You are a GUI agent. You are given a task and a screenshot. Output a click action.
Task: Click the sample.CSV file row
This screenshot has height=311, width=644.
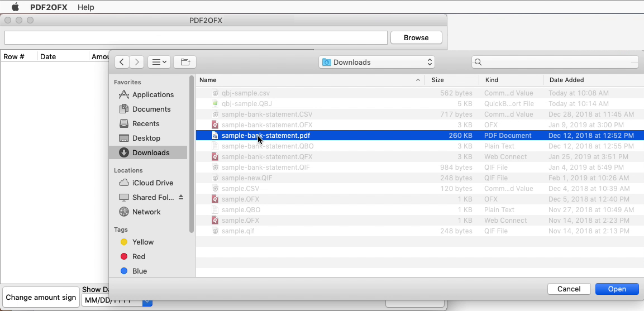point(420,189)
